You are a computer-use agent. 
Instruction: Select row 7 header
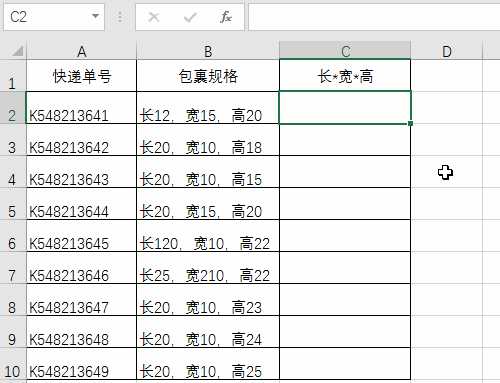pos(13,268)
